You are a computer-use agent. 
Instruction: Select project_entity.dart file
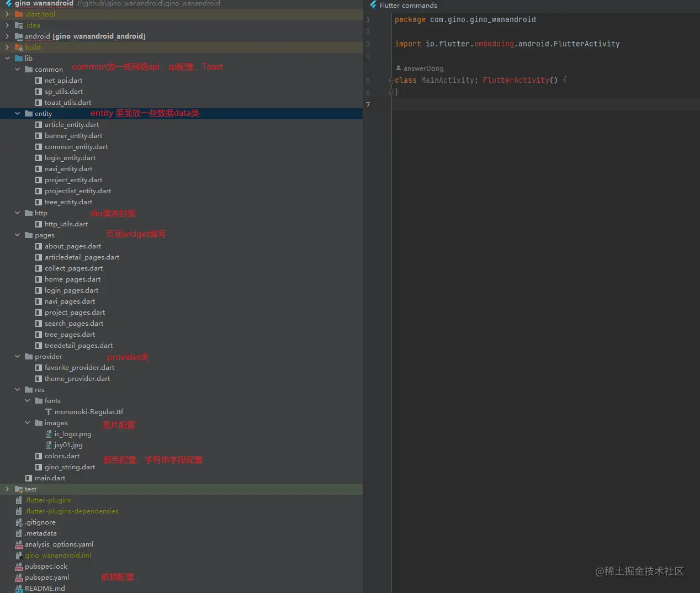pyautogui.click(x=73, y=180)
